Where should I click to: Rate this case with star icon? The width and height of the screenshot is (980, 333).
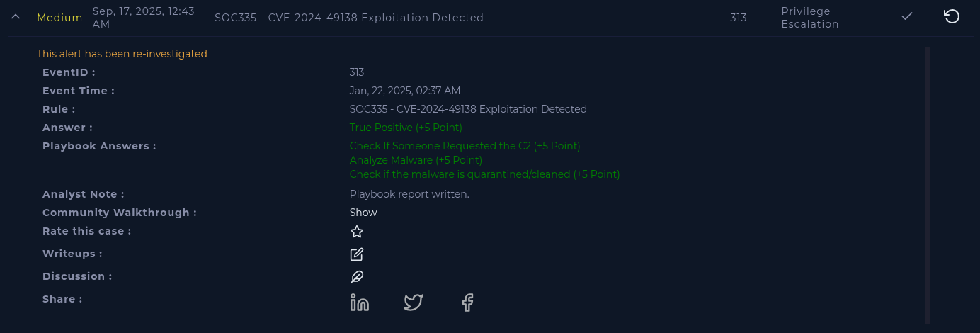click(357, 232)
